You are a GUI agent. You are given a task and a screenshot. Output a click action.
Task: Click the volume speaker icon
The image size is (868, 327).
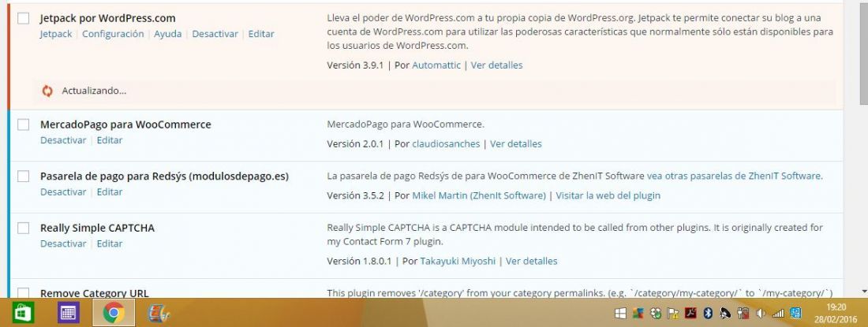click(760, 313)
